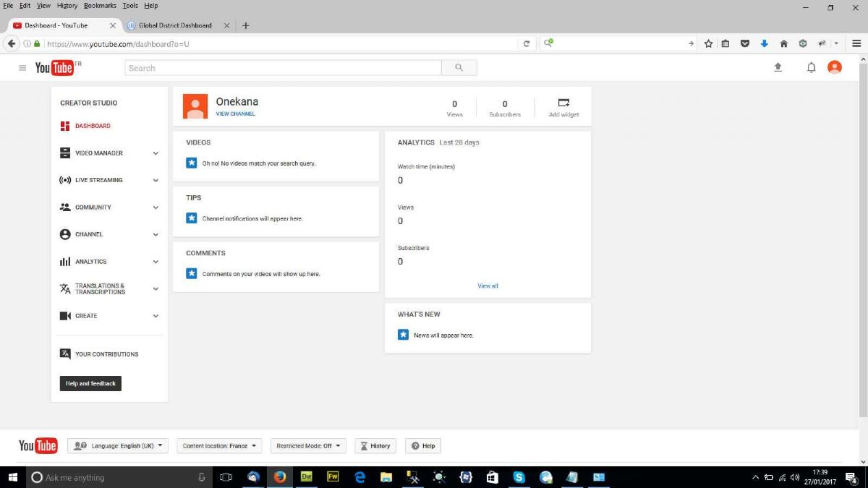Viewport: 868px width, 488px height.
Task: Go back with the browser back arrow
Action: tap(12, 43)
